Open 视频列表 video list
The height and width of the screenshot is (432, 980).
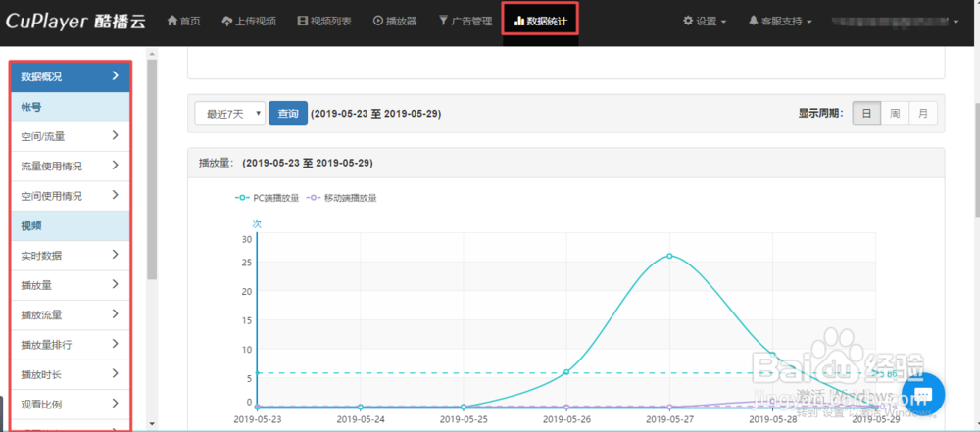pyautogui.click(x=324, y=22)
